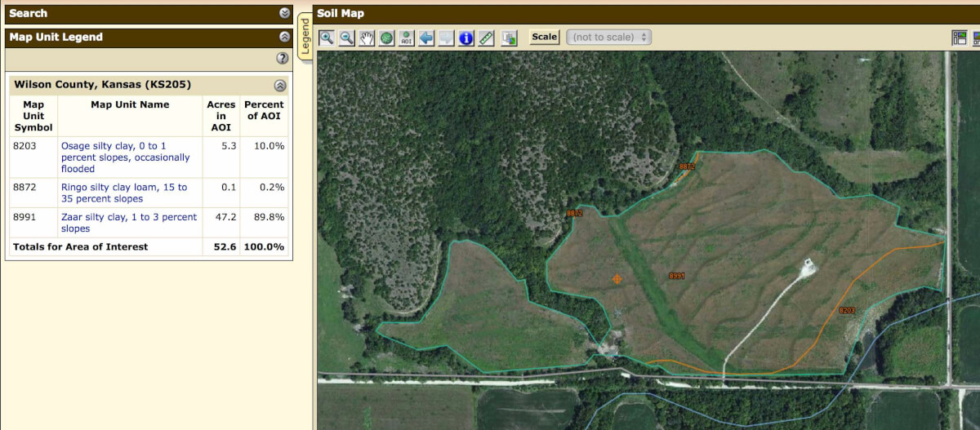Open the map scale dropdown
The width and height of the screenshot is (980, 430).
[608, 37]
